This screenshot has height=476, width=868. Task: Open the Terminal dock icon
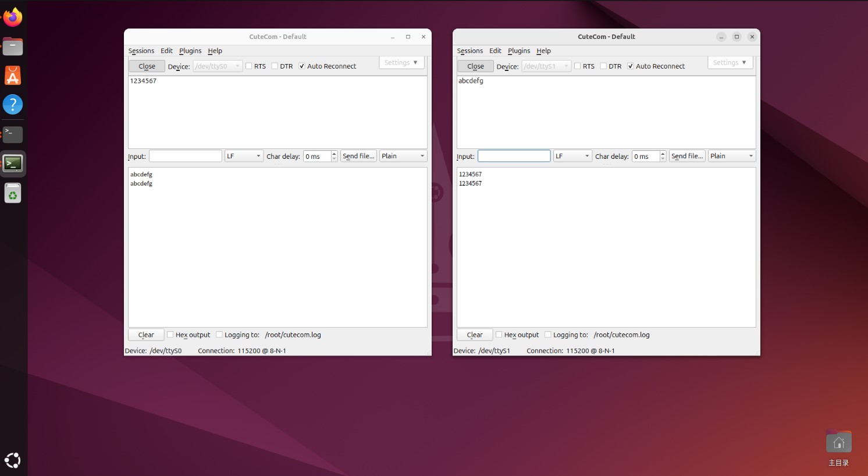tap(13, 134)
